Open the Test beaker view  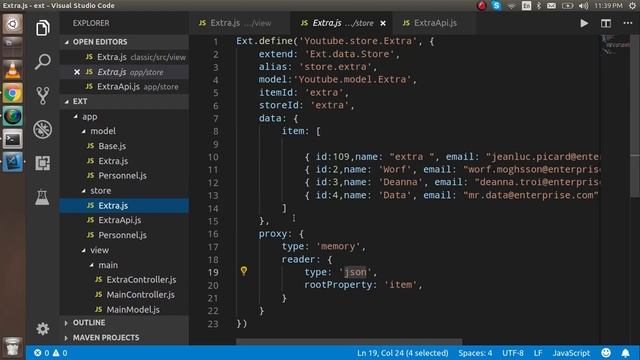point(42,197)
